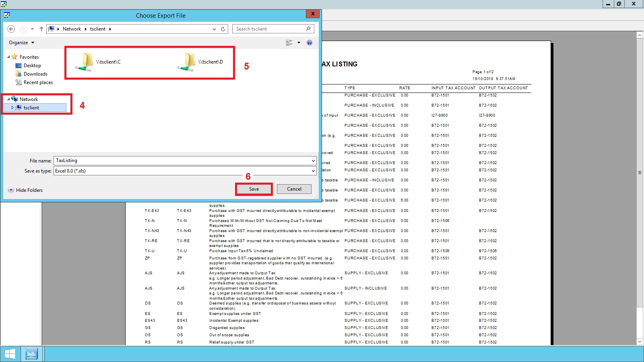Open the Organize menu
The width and height of the screenshot is (644, 362).
point(21,43)
